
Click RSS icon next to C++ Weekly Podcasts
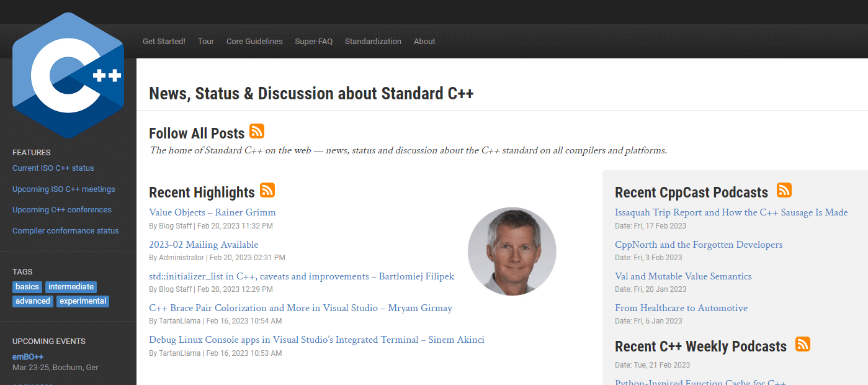pos(803,344)
